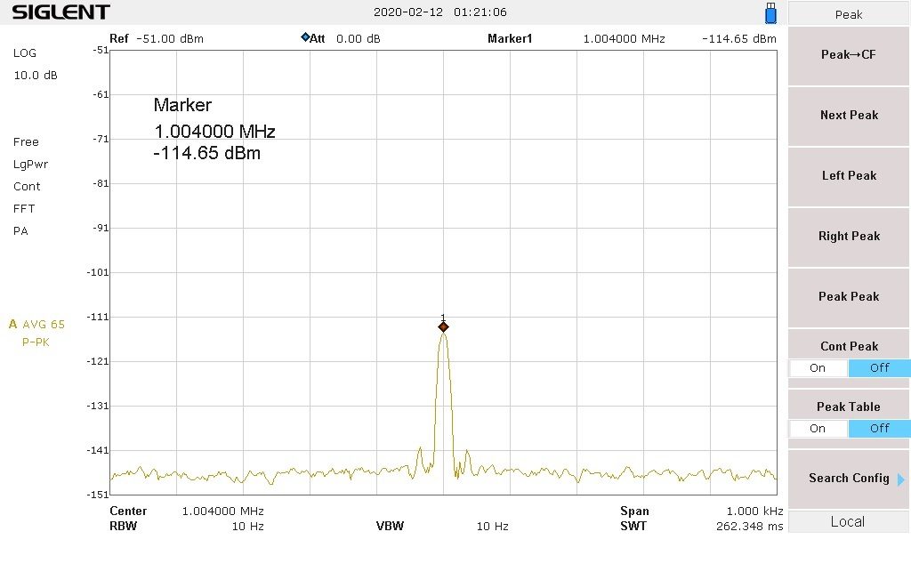
Task: Click the marker 1 diamond on the trace
Action: pos(443,326)
